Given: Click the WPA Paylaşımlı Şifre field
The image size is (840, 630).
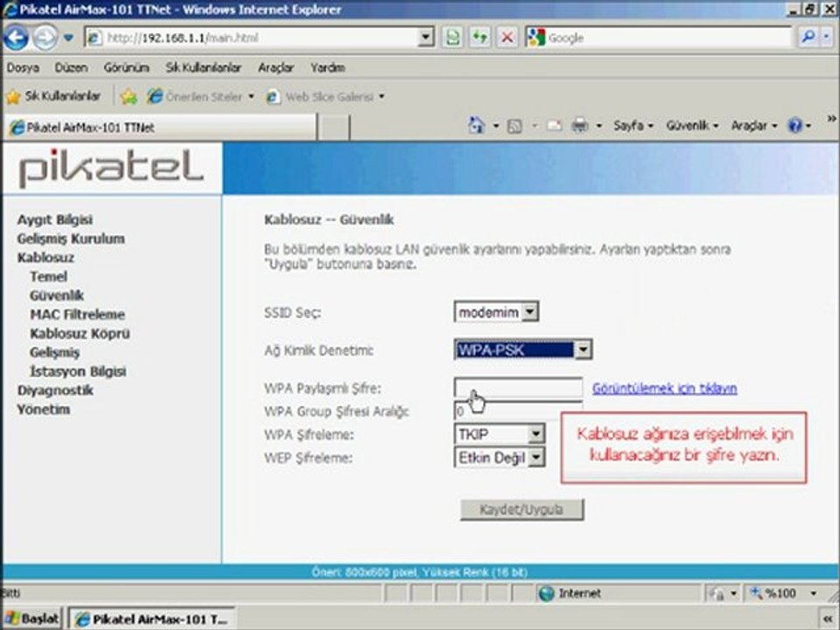Looking at the screenshot, I should point(518,388).
